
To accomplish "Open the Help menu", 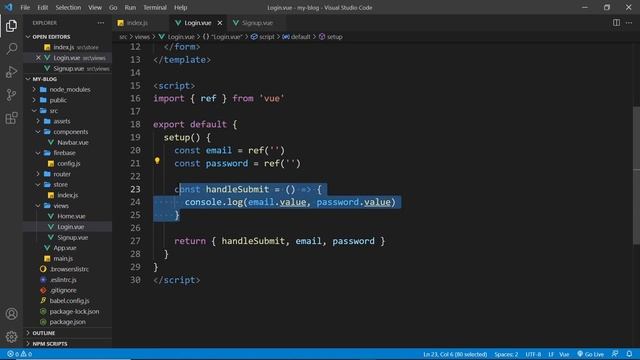I will pos(180,7).
